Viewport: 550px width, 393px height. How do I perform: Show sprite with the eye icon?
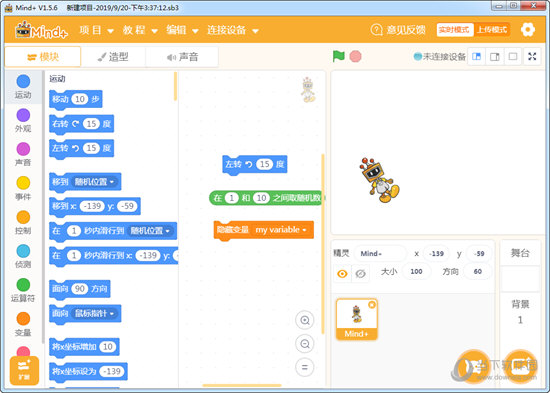point(342,274)
